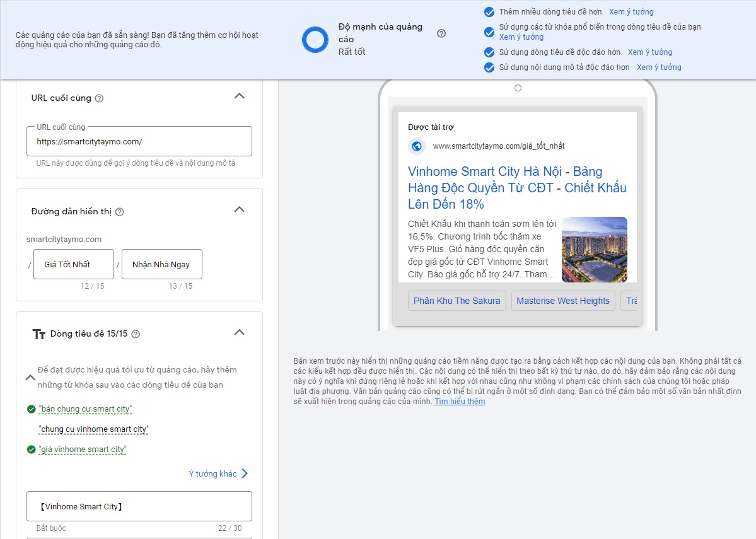Click the Bắt buộc label under headline
This screenshot has height=539, width=756.
click(x=51, y=528)
